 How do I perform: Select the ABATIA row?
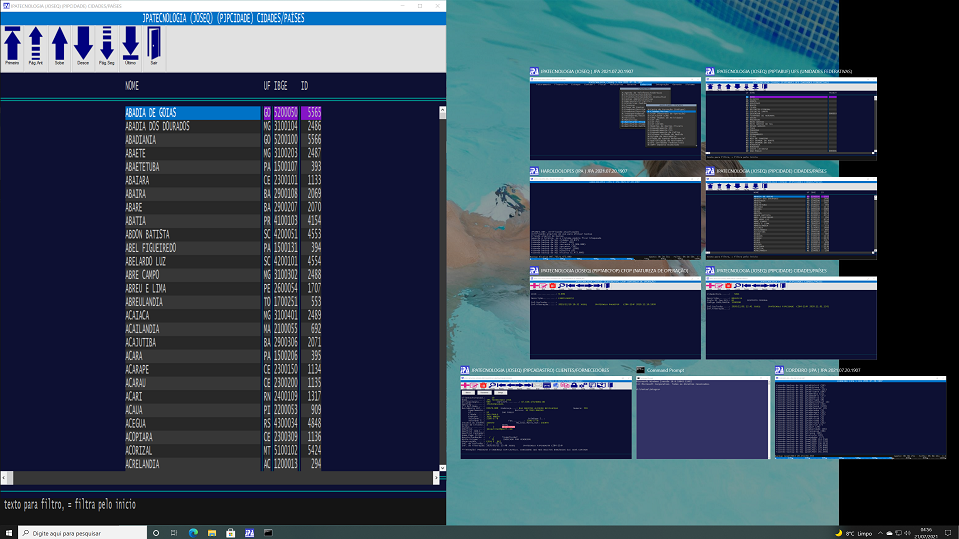(x=223, y=220)
